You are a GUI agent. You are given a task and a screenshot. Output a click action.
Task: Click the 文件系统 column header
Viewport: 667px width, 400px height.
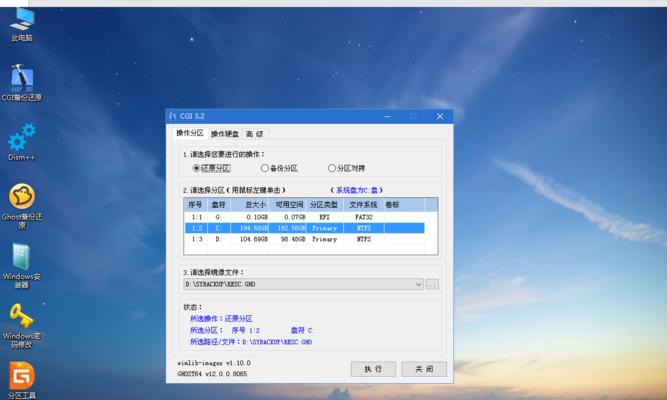363,205
